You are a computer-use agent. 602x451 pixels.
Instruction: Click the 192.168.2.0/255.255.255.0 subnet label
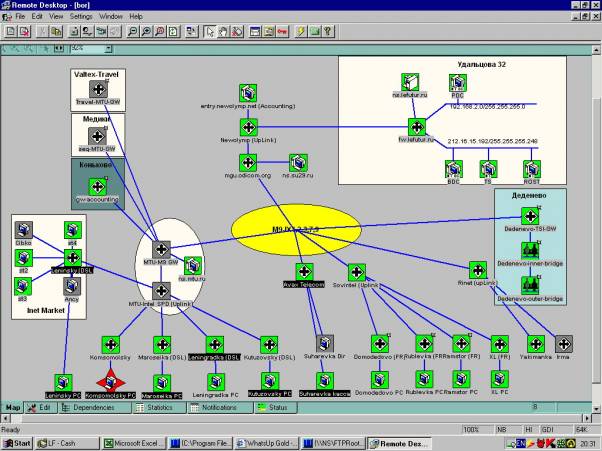487,107
